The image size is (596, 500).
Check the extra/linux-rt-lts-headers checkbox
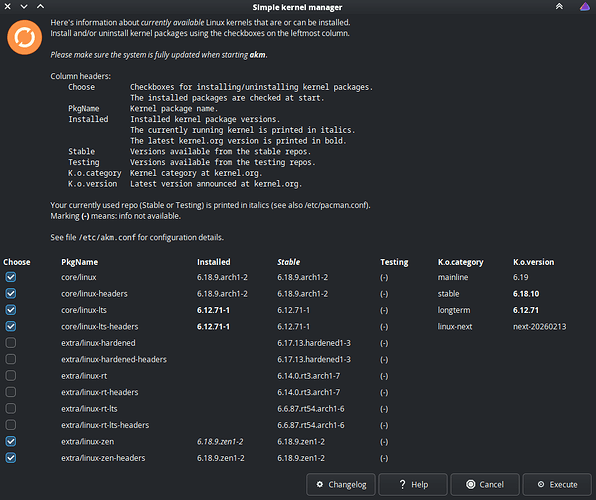11,425
